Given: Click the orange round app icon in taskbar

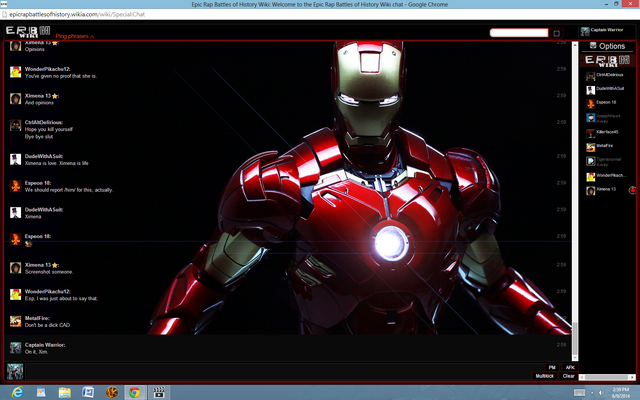Looking at the screenshot, I should (x=112, y=393).
